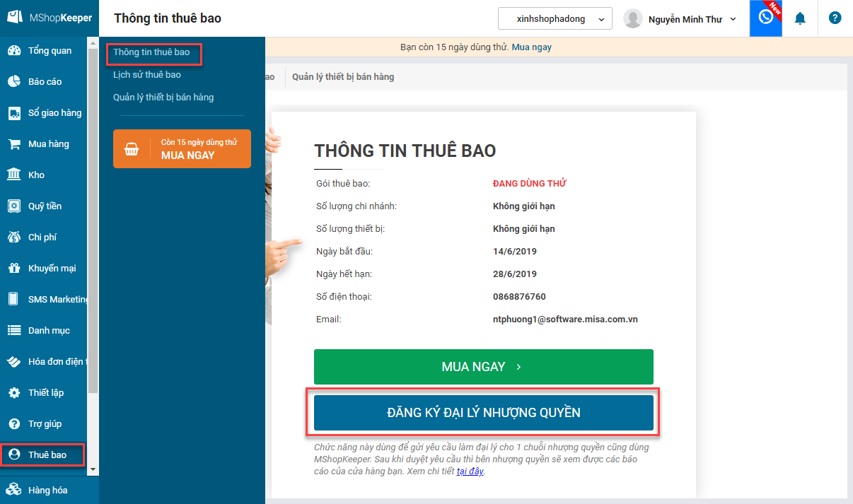This screenshot has width=853, height=504.
Task: Expand the Nguyễn Minh Thư account menu
Action: 692,19
